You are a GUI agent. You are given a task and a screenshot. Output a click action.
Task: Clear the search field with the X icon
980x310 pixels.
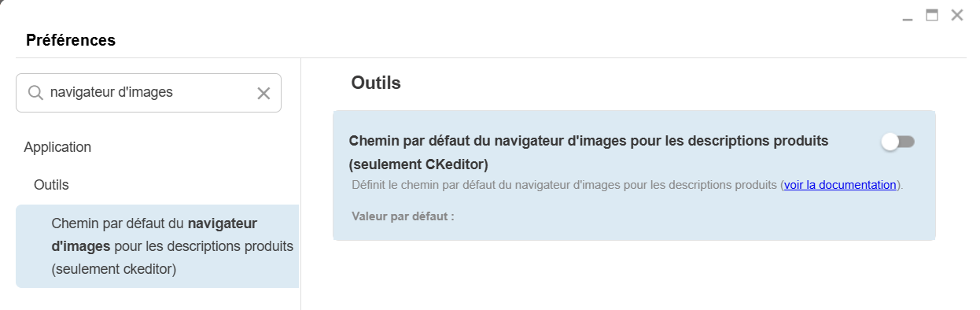263,94
